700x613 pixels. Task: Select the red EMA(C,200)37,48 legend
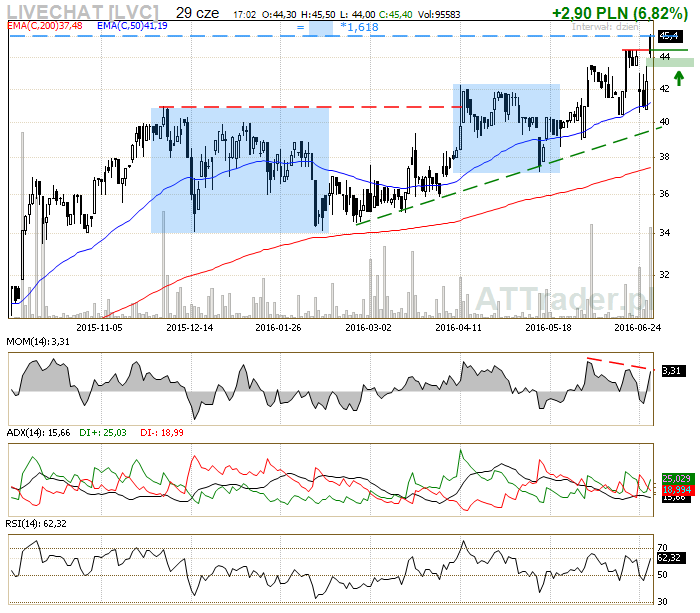click(45, 25)
